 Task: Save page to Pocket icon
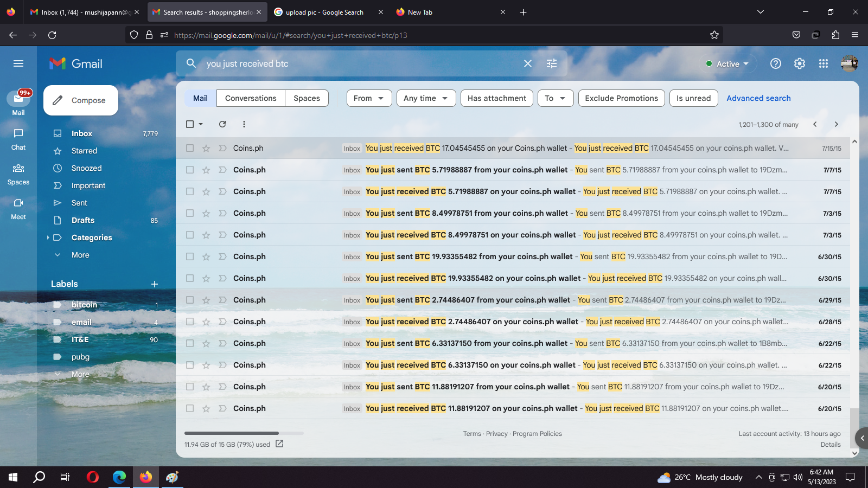point(796,35)
